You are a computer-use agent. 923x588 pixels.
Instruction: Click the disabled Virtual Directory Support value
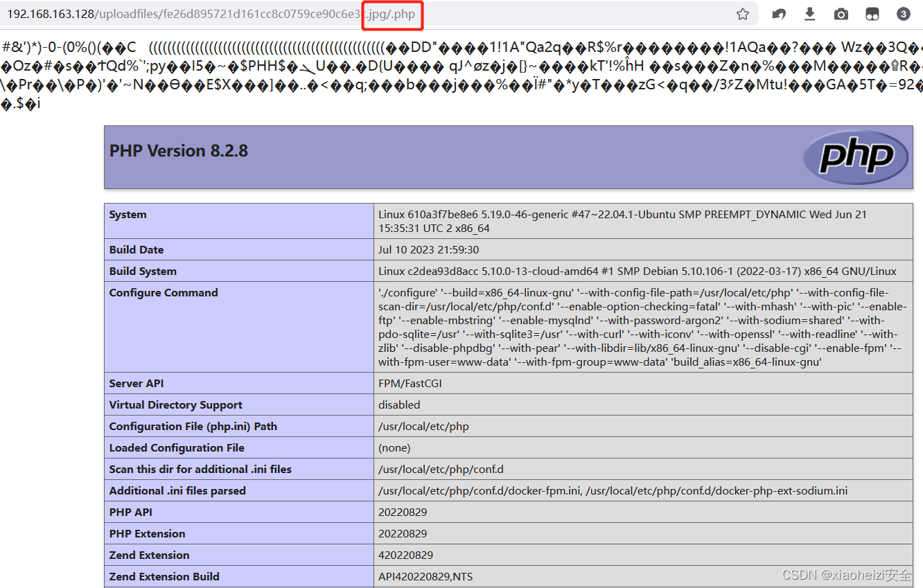click(x=397, y=404)
